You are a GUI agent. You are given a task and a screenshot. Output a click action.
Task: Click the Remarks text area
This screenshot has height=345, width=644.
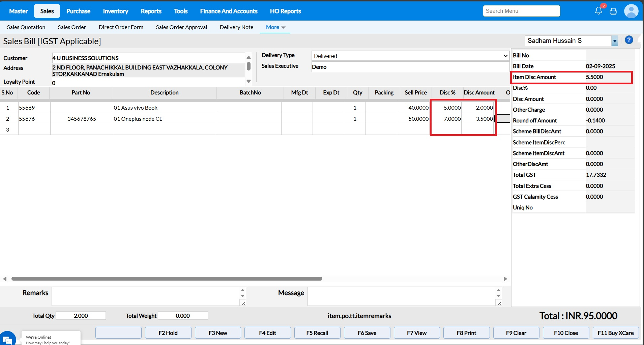(x=147, y=296)
